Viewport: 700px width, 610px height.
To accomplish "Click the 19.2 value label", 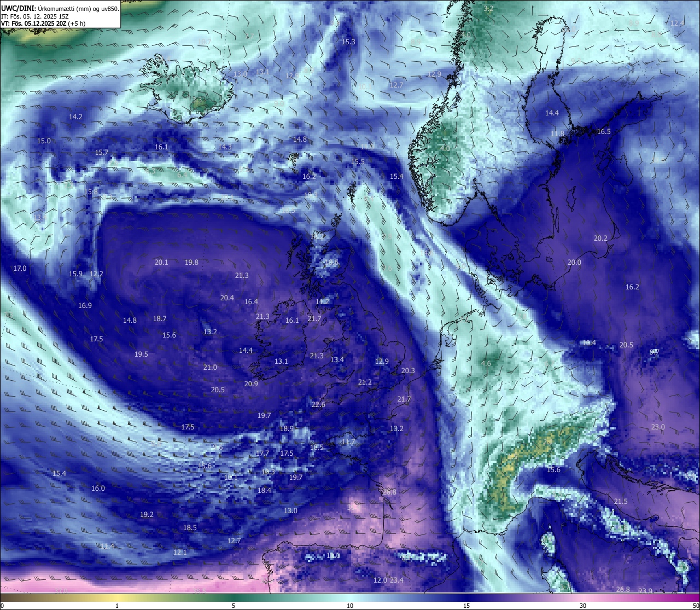I will tap(147, 515).
